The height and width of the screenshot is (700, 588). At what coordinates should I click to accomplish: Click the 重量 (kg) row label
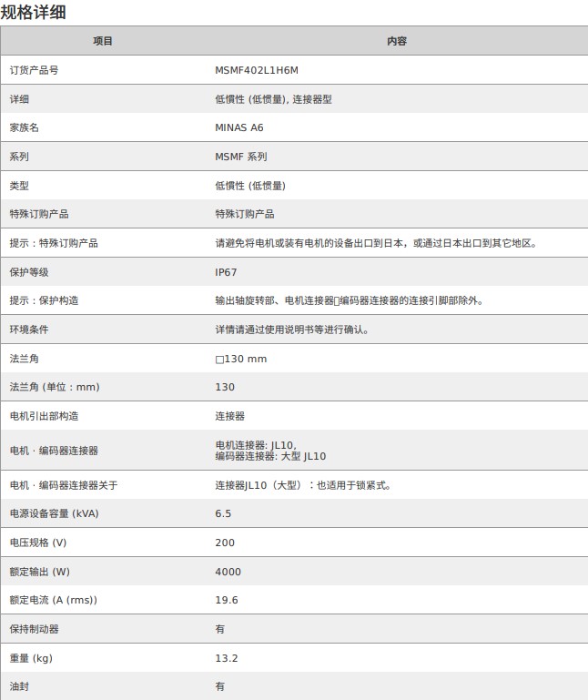31,658
